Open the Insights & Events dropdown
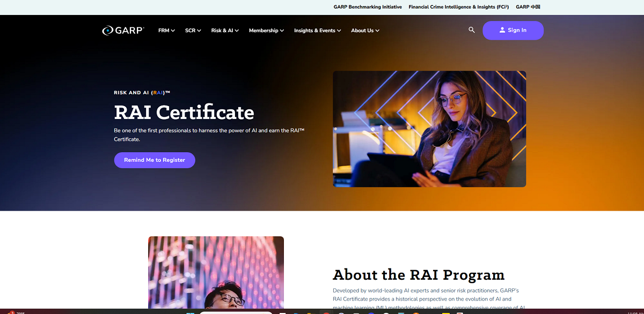Screen dimensions: 644x314 pos(318,31)
